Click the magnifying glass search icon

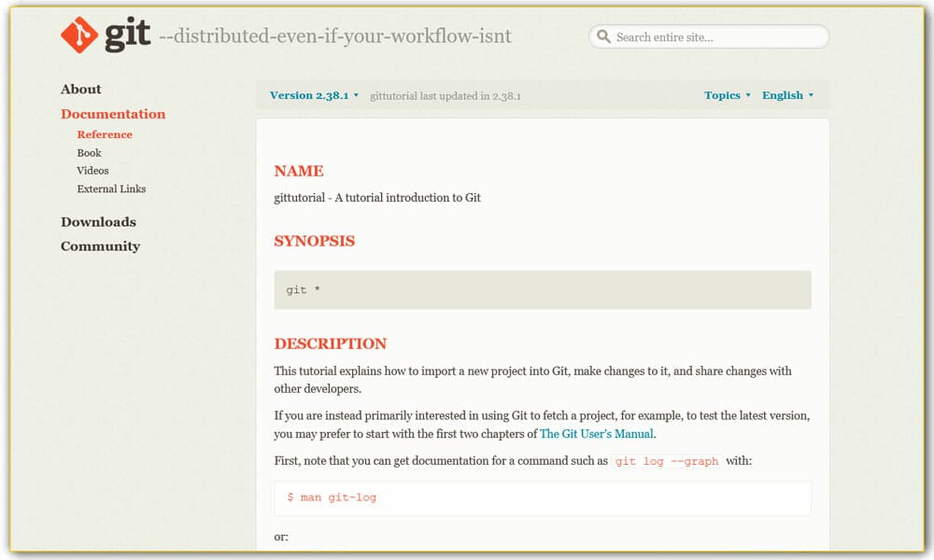coord(604,37)
